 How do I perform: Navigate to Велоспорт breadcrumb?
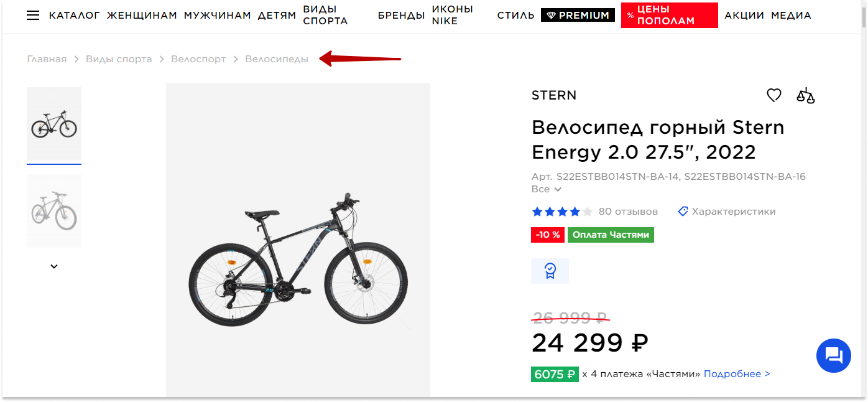(198, 59)
